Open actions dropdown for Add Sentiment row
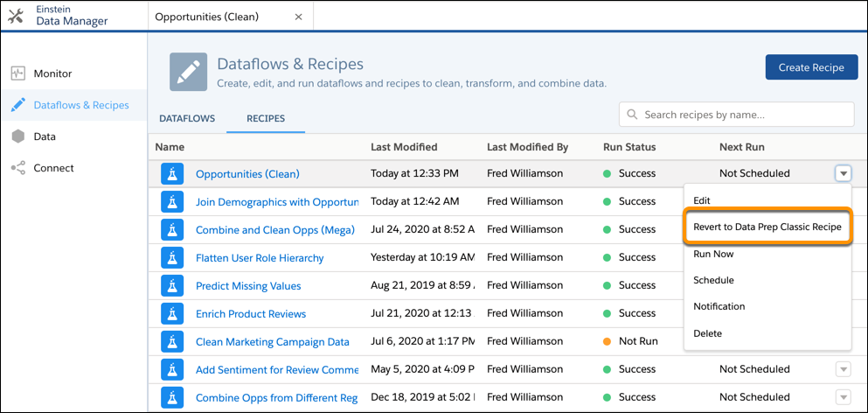Screen dimensions: 868x413 (843, 369)
